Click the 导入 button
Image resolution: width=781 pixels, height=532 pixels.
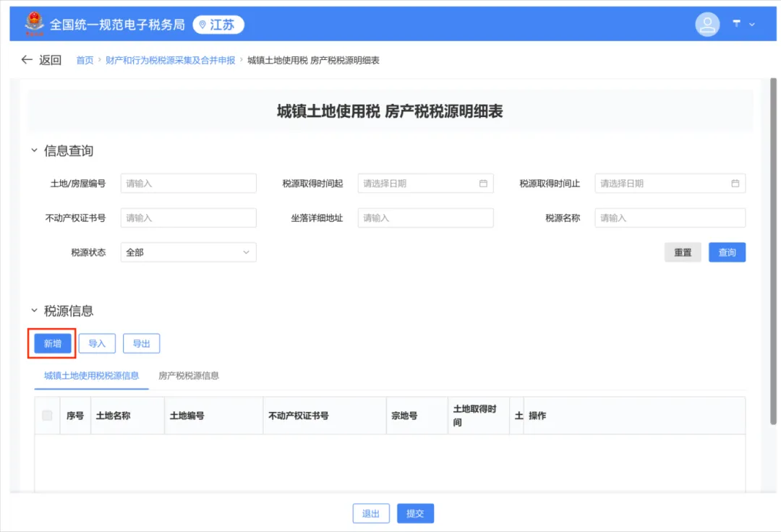pos(96,343)
